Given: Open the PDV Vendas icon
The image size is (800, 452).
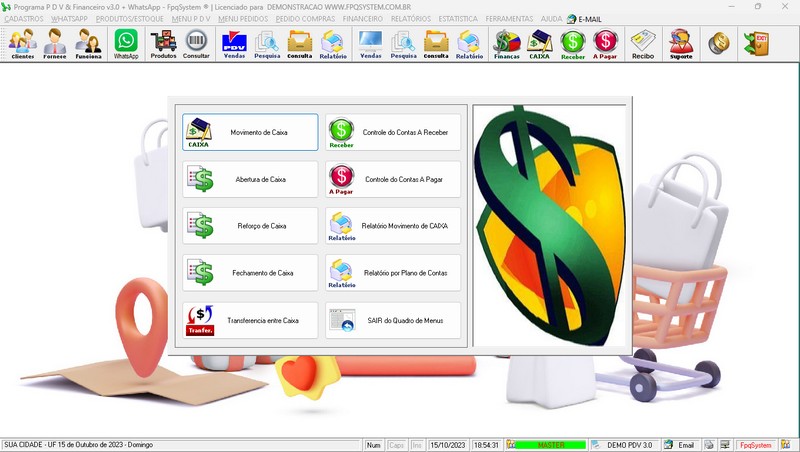Looking at the screenshot, I should [x=234, y=44].
